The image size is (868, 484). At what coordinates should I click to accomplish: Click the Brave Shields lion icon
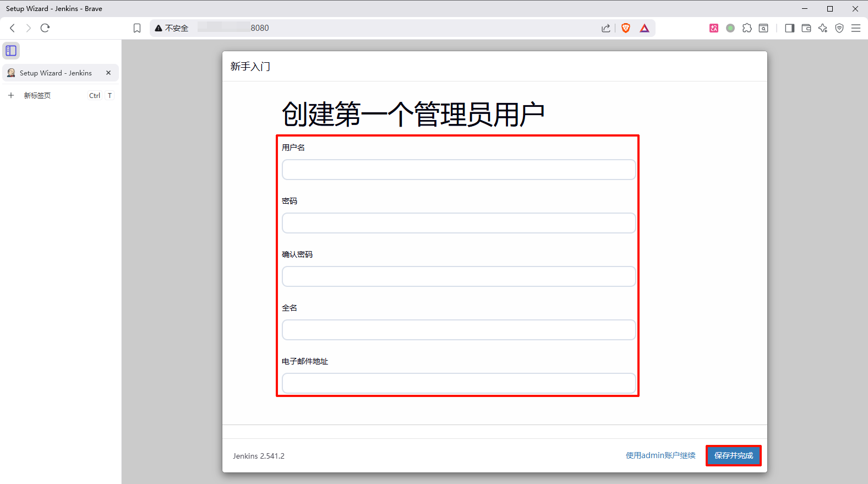pos(626,28)
